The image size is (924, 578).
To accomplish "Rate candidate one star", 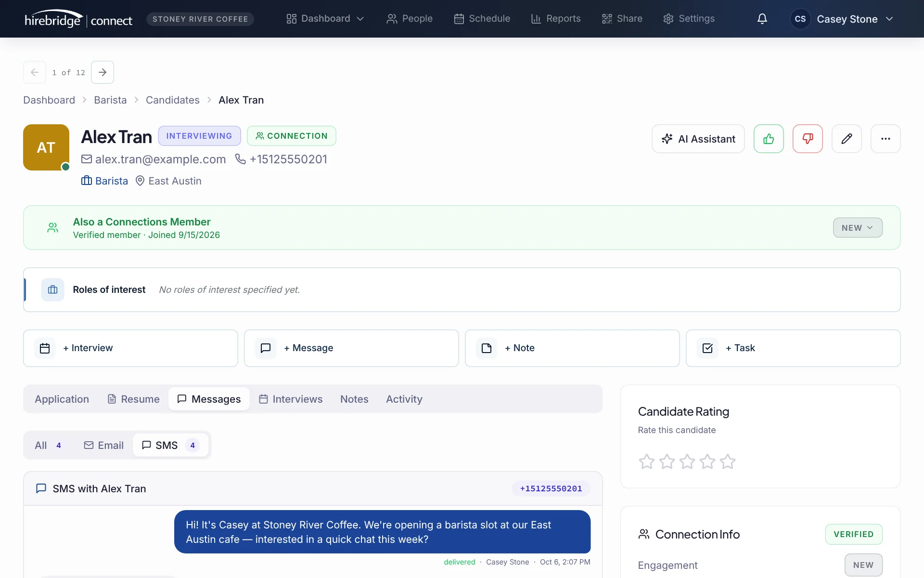I will 646,461.
